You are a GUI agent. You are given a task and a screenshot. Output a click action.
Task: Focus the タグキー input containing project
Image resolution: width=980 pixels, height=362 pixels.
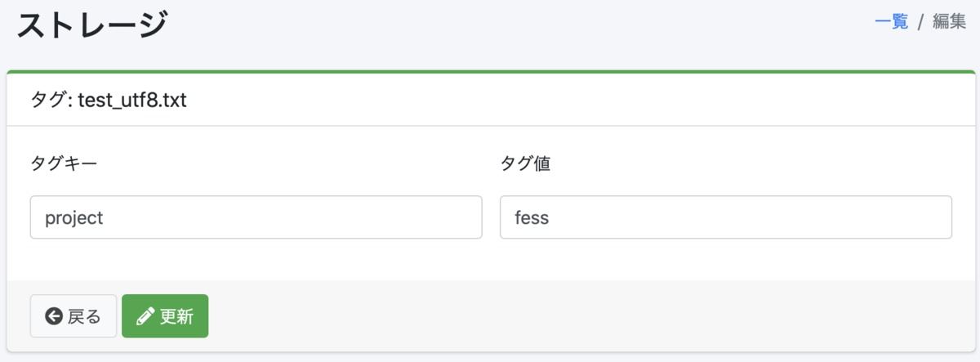click(256, 217)
